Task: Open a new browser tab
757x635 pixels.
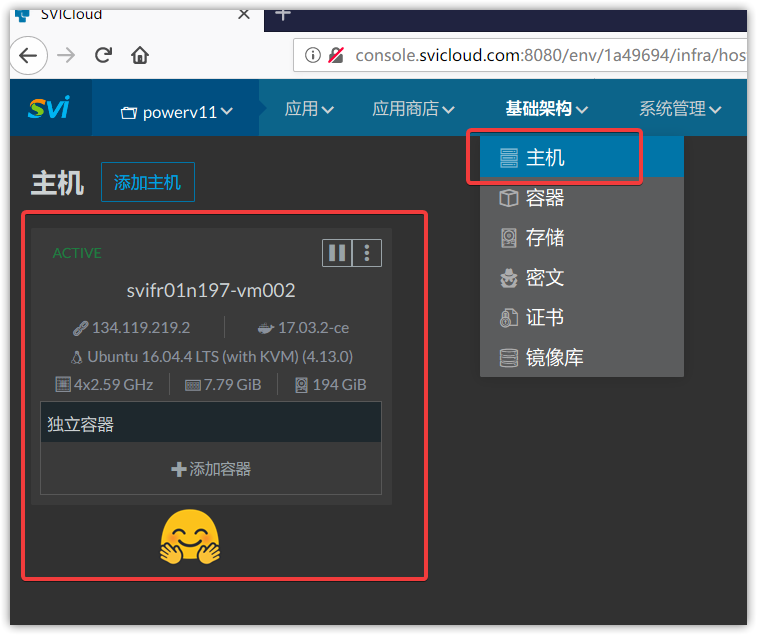Action: tap(283, 14)
